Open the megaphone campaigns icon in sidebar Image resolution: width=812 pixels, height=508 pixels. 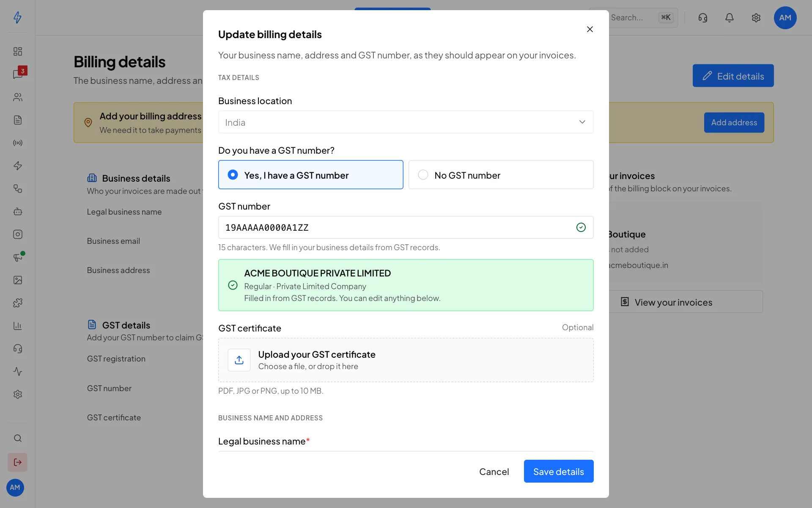pyautogui.click(x=17, y=257)
